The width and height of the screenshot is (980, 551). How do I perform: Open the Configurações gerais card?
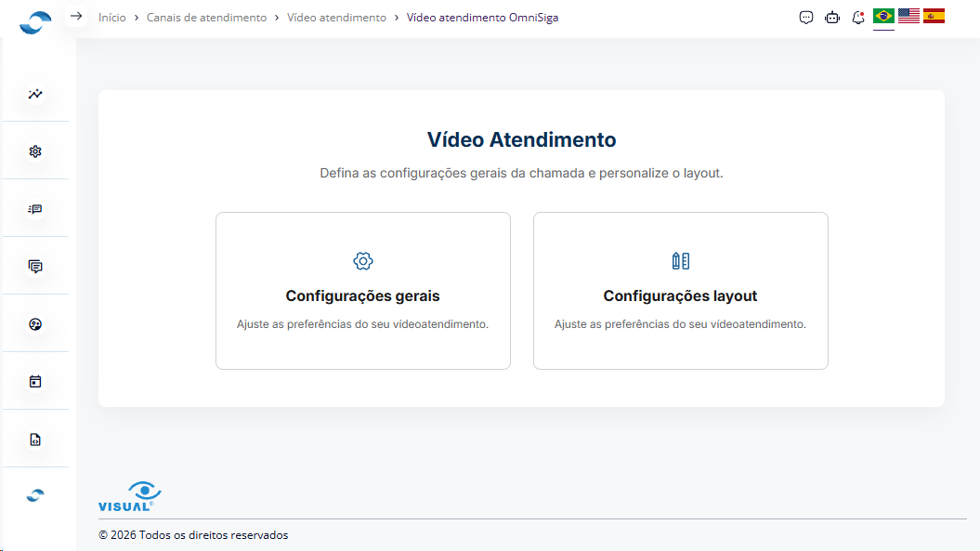[363, 291]
